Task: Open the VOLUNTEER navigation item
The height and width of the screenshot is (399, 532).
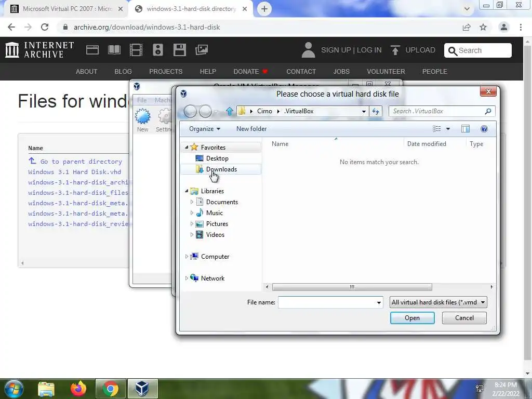Action: click(x=386, y=71)
